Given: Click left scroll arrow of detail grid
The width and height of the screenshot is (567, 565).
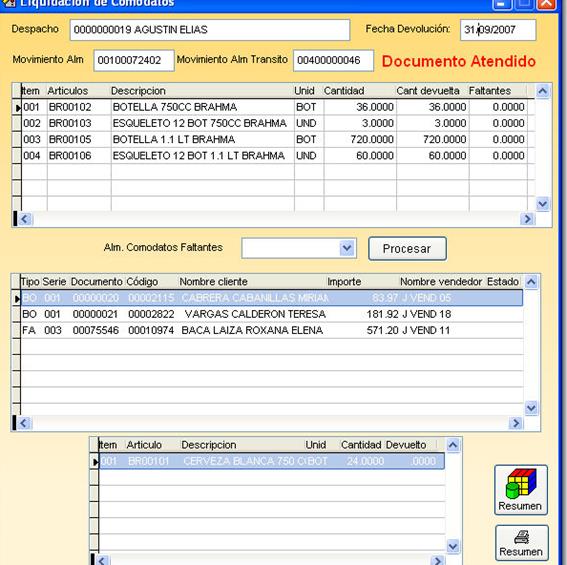Looking at the screenshot, I should tap(102, 560).
